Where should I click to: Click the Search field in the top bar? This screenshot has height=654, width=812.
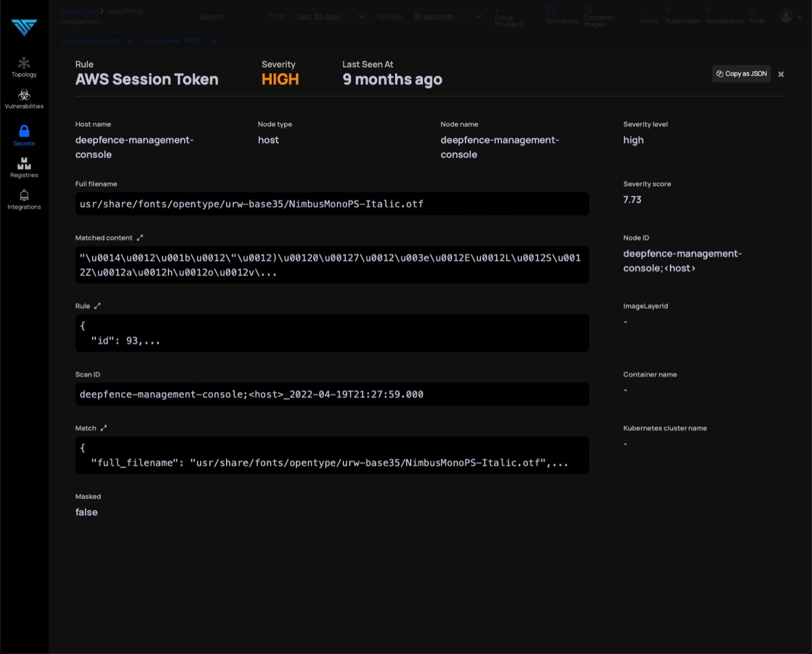pyautogui.click(x=229, y=17)
